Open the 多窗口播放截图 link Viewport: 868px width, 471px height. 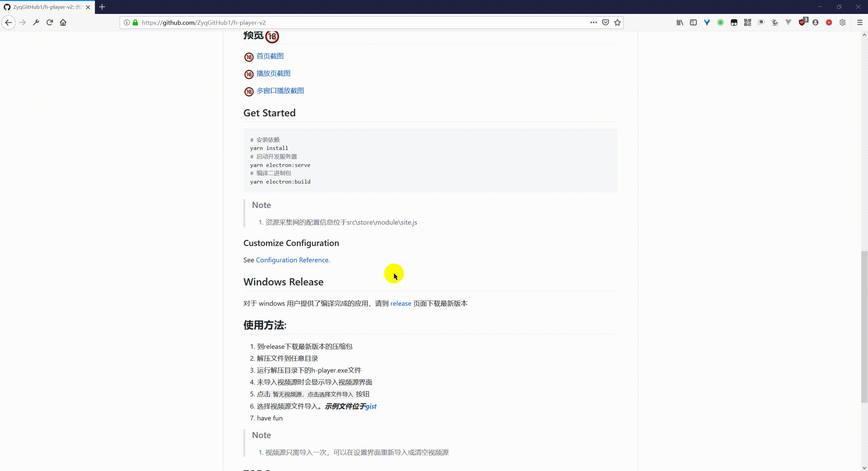coord(280,91)
